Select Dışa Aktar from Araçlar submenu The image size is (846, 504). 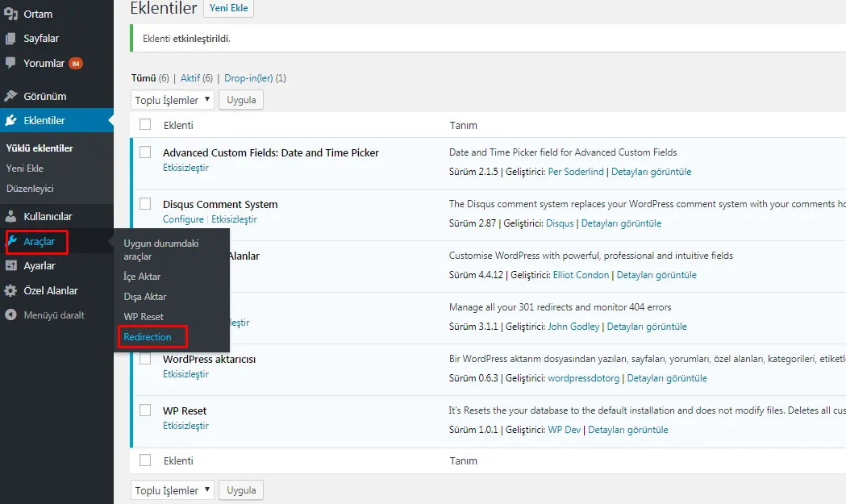(x=144, y=297)
